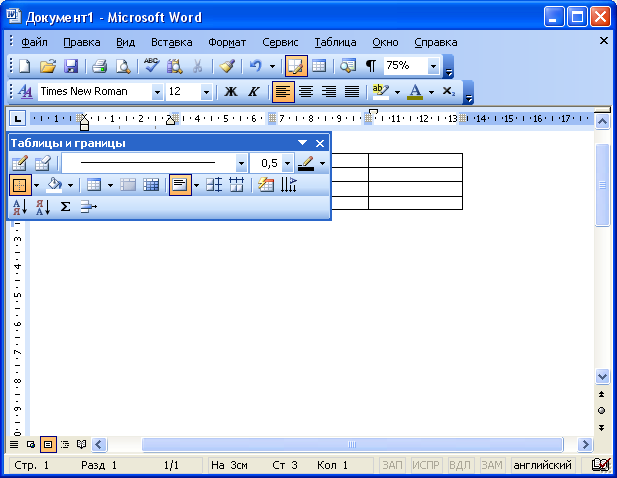The width and height of the screenshot is (617, 478).
Task: Apply the font color A button
Action: coord(415,92)
